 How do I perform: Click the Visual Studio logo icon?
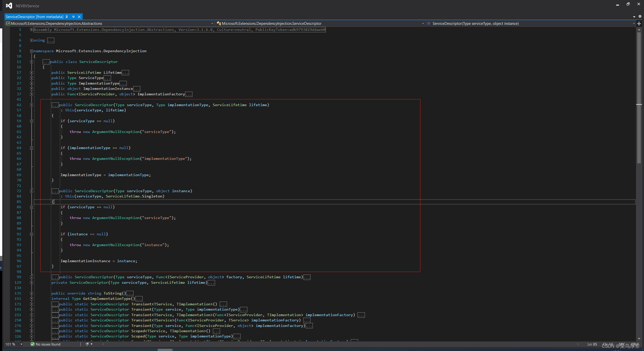tap(9, 6)
